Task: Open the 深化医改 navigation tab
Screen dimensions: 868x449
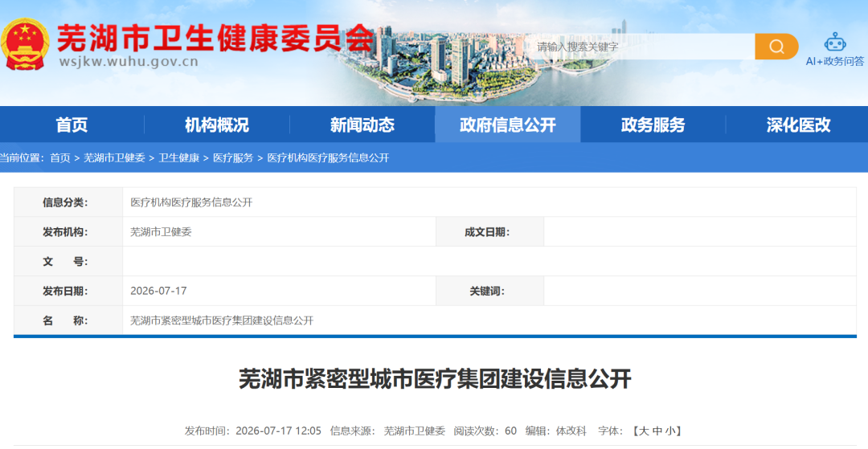Action: coord(798,124)
